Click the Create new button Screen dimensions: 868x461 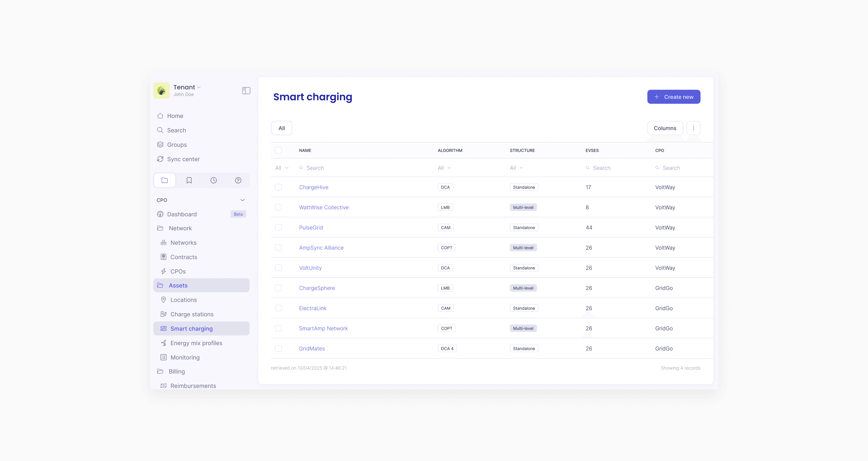674,97
